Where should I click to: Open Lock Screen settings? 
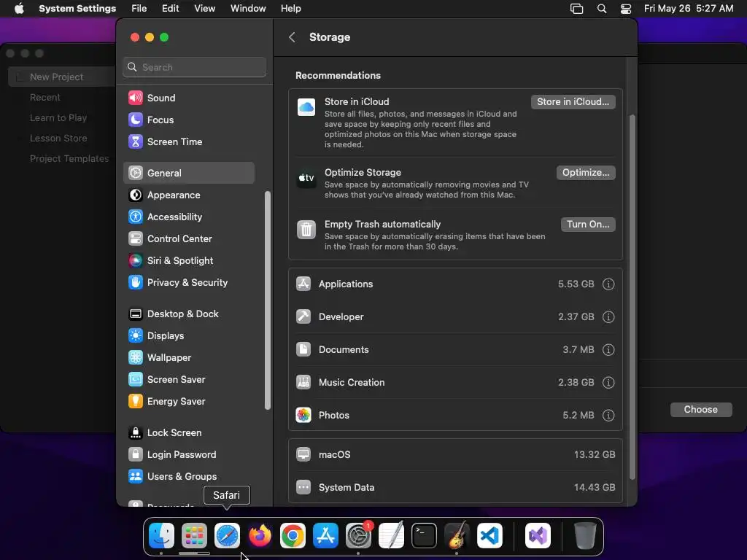coord(189,433)
